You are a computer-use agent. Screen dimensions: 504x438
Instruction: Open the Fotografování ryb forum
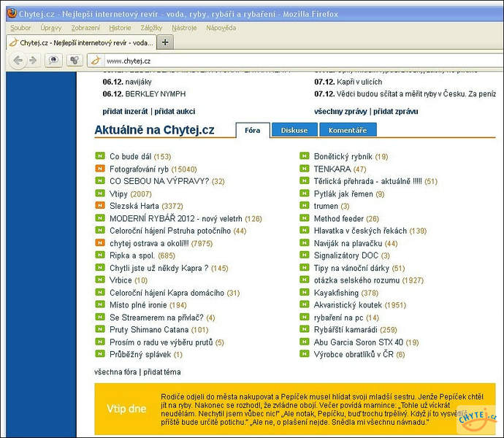(139, 169)
